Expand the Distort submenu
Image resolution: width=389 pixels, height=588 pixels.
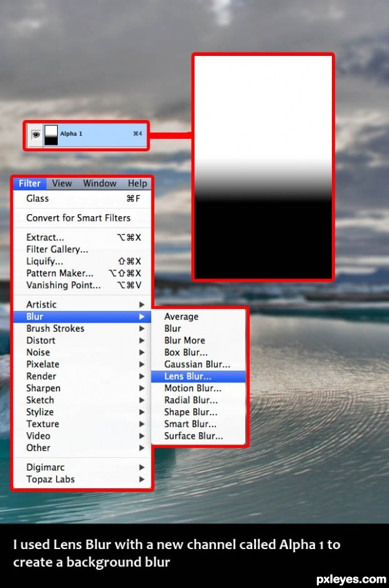coord(82,341)
